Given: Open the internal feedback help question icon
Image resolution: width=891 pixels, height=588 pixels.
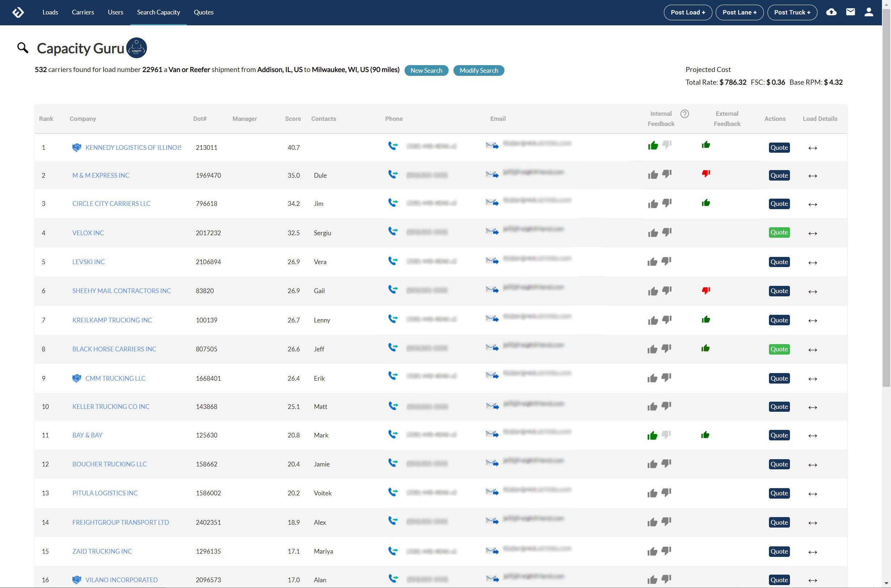Looking at the screenshot, I should [x=684, y=114].
